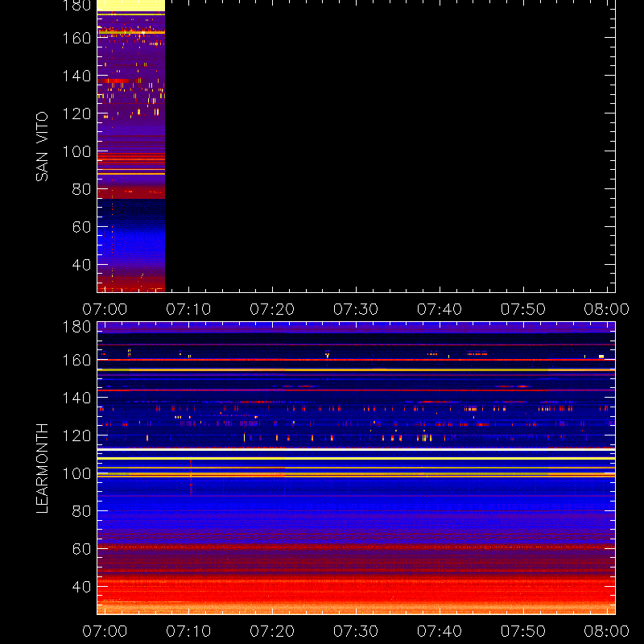The width and height of the screenshot is (644, 644).
Task: Pick the 180 tick label on LEARMONTH axis
Action: 76,327
